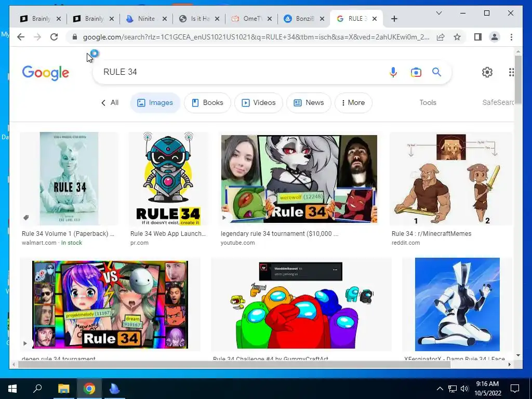Click the taskbar clock showing 9:16 AM

tap(487, 389)
